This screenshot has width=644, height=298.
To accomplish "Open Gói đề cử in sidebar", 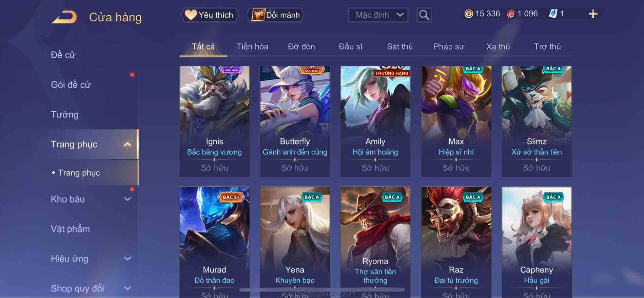I will coord(71,85).
